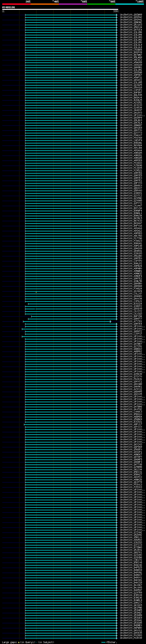The width and height of the screenshot is (146, 644).
Task: Click the Large gaps legend text
Action: 28,642
